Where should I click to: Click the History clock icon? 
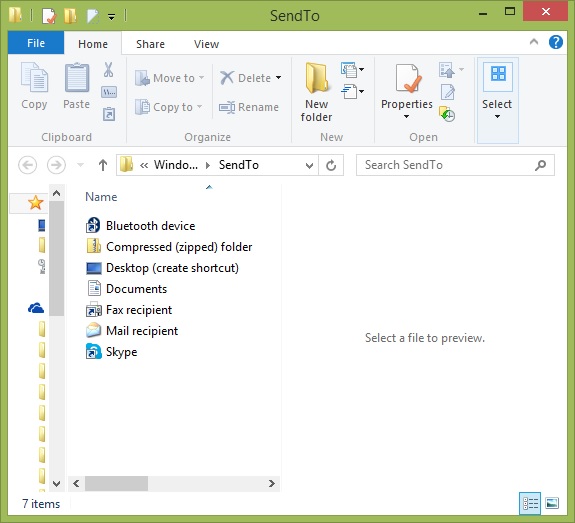click(447, 114)
